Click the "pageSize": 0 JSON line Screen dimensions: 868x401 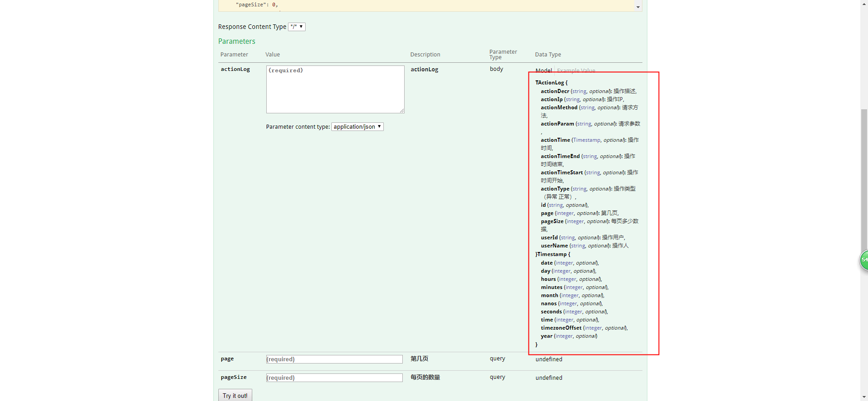[x=257, y=5]
